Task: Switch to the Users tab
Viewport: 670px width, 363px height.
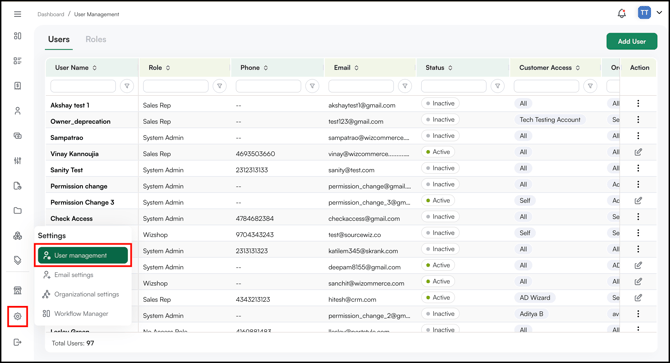Action: [59, 39]
